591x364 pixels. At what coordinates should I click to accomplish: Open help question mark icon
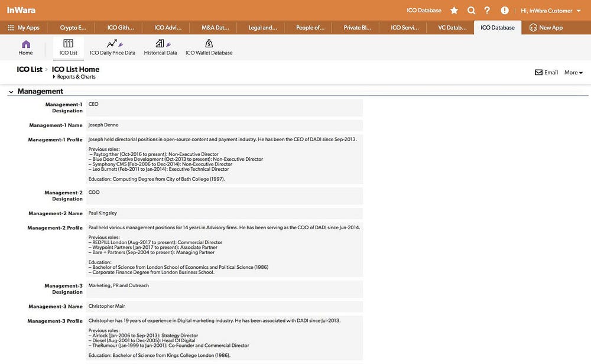click(487, 11)
